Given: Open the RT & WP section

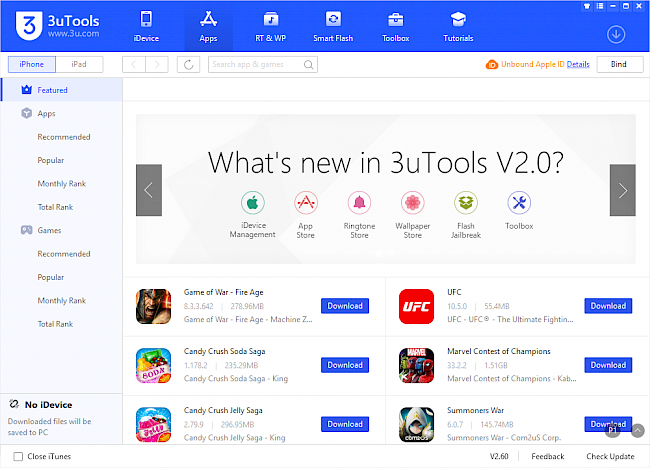Looking at the screenshot, I should click(x=270, y=27).
